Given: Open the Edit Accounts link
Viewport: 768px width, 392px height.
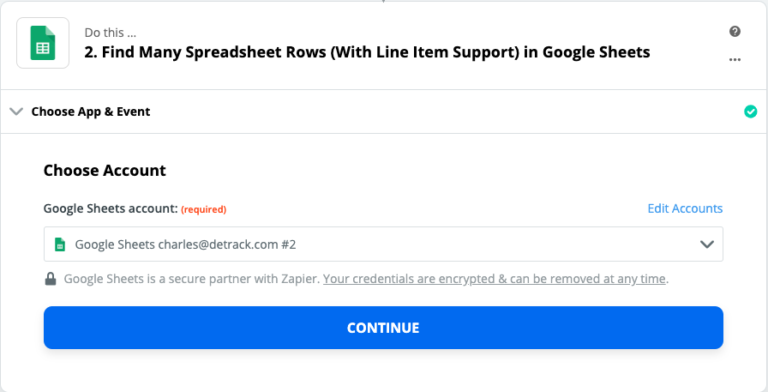Looking at the screenshot, I should pos(685,209).
